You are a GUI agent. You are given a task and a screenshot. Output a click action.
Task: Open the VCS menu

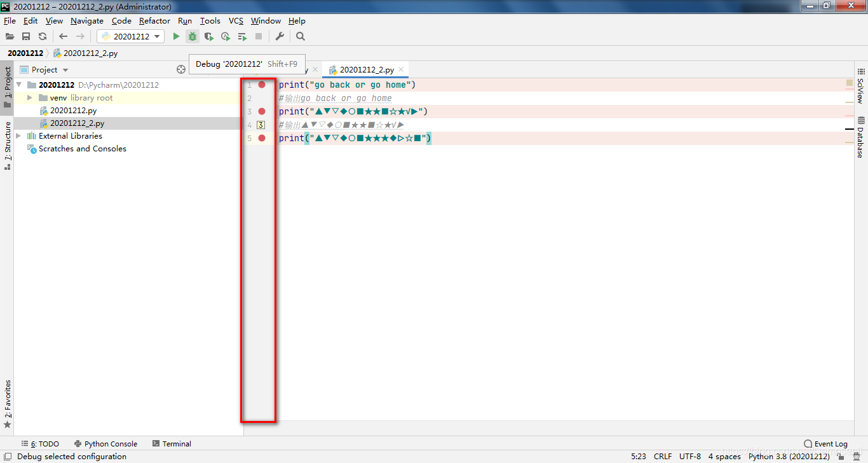pyautogui.click(x=236, y=21)
